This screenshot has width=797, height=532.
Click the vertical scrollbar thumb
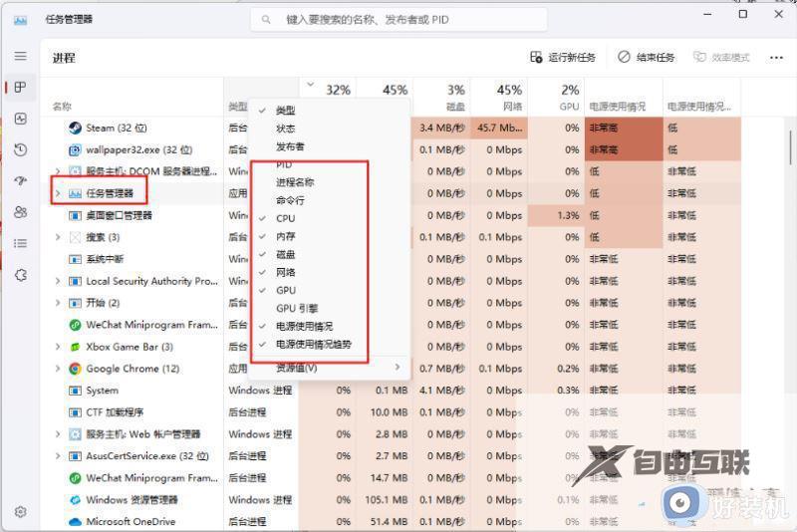tap(790, 147)
